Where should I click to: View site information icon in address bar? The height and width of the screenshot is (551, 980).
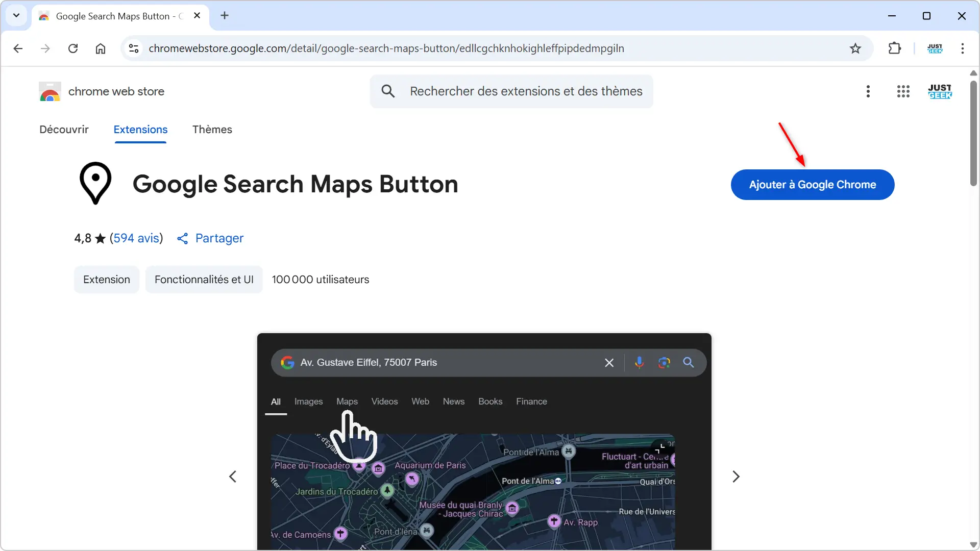pyautogui.click(x=134, y=48)
